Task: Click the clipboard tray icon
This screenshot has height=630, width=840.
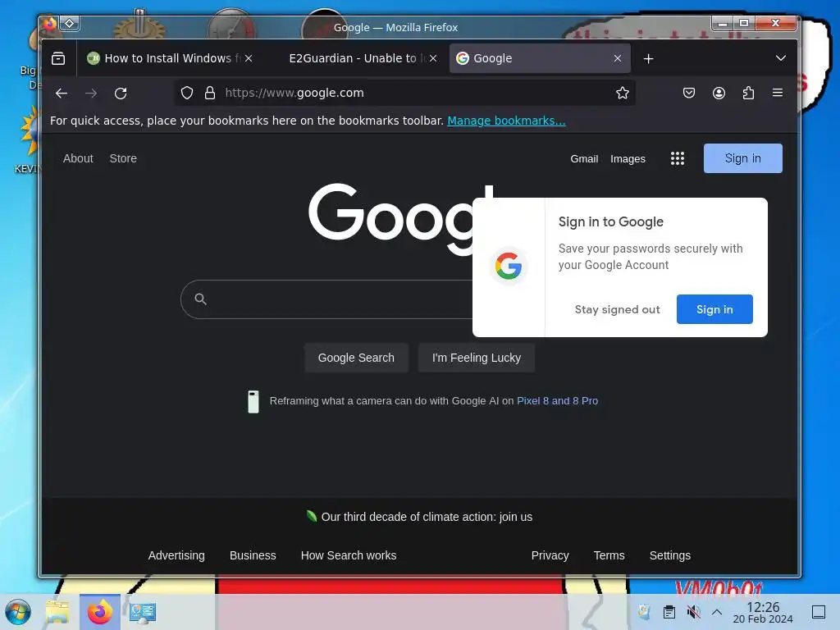Action: pyautogui.click(x=669, y=612)
